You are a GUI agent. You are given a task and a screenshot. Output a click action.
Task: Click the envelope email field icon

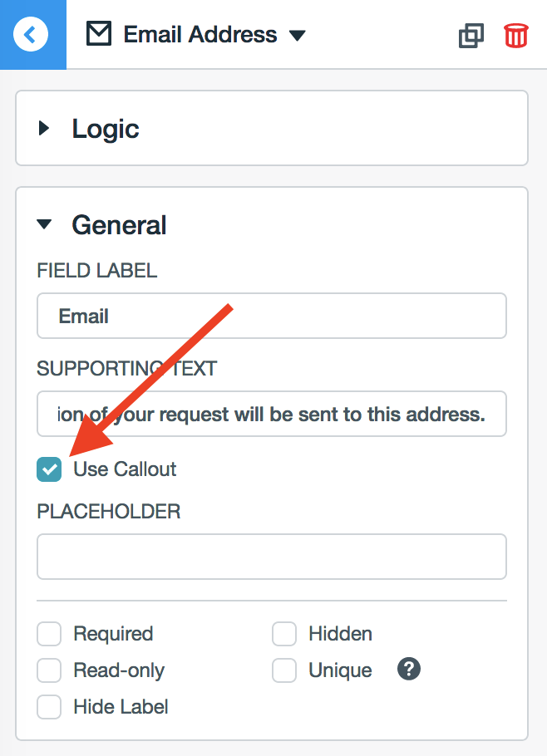tap(99, 35)
